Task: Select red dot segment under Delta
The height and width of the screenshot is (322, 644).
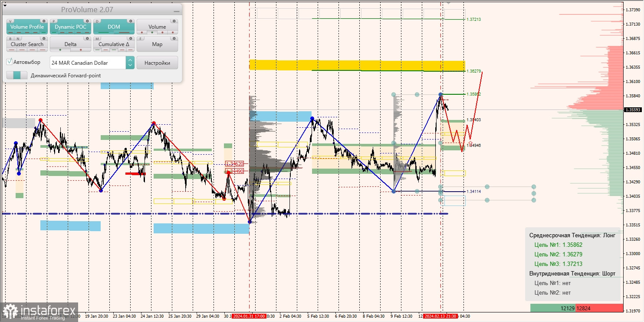Action: coord(81,50)
